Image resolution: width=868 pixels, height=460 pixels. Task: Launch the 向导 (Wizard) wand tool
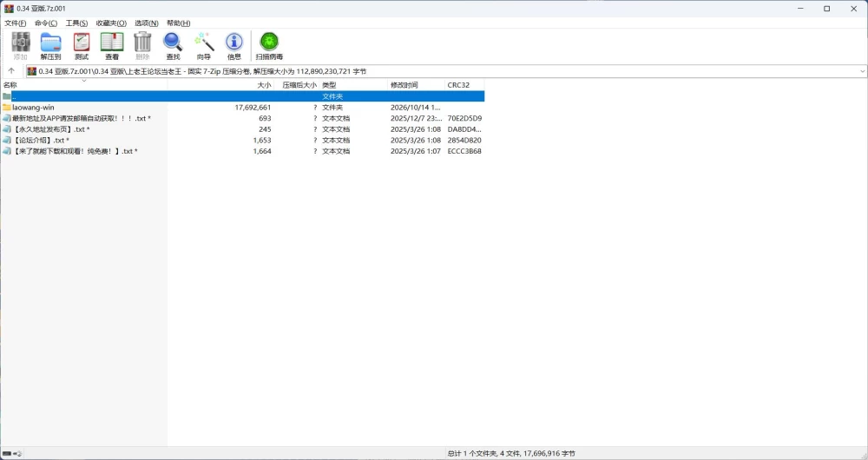point(204,43)
